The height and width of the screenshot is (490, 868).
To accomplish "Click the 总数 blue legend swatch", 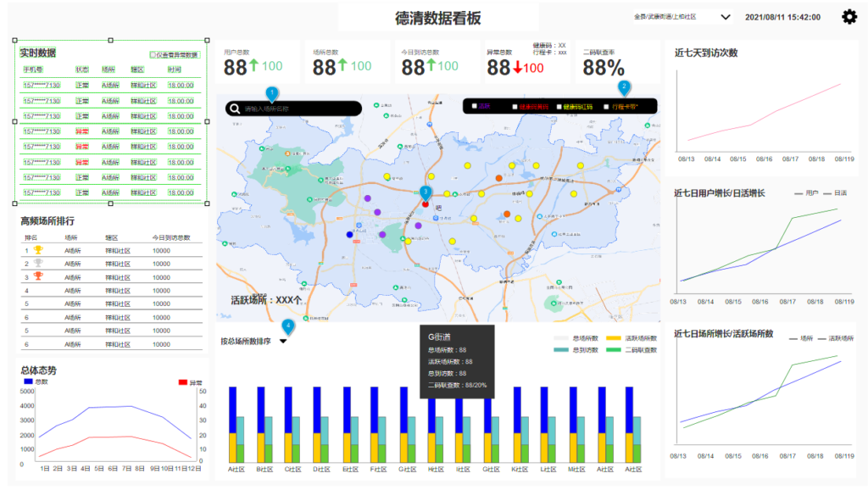I will (x=28, y=381).
